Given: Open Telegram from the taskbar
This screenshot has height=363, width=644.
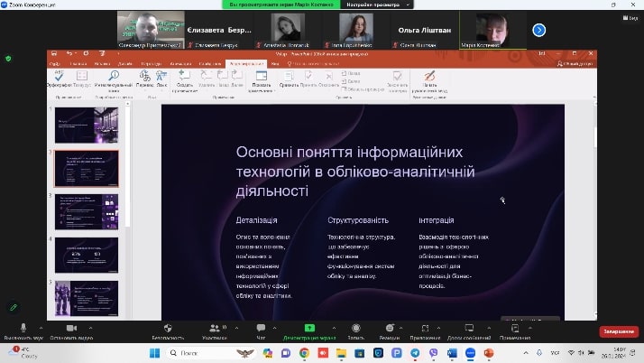Looking at the screenshot, I should pos(415,353).
